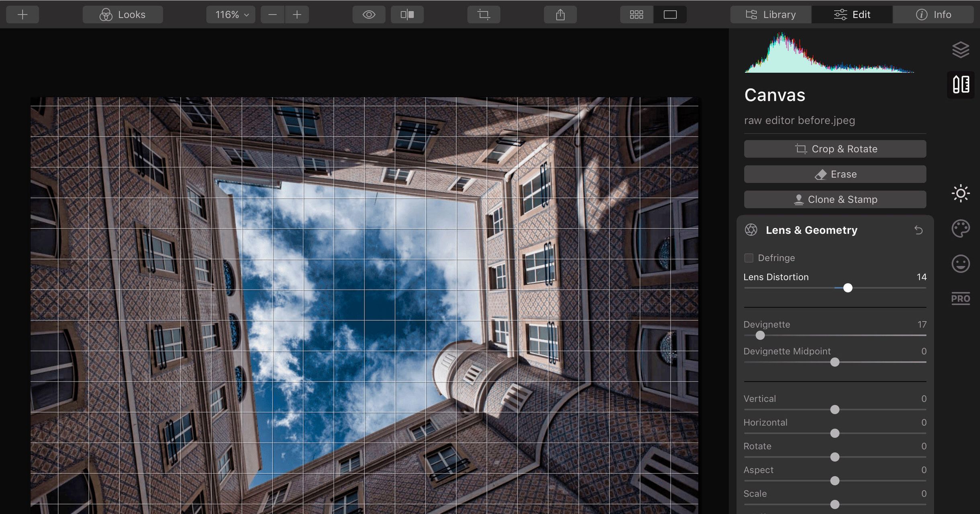The height and width of the screenshot is (514, 980).
Task: Enable the before/after comparison view
Action: click(407, 14)
